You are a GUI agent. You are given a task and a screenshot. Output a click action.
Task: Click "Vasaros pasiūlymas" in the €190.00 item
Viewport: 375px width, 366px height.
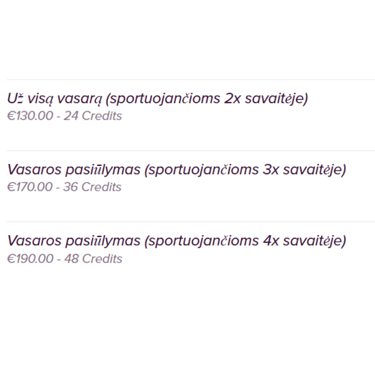[74, 241]
